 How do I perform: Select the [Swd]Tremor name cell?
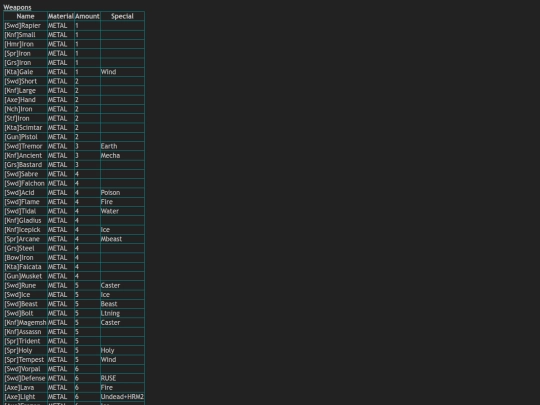coord(25,146)
